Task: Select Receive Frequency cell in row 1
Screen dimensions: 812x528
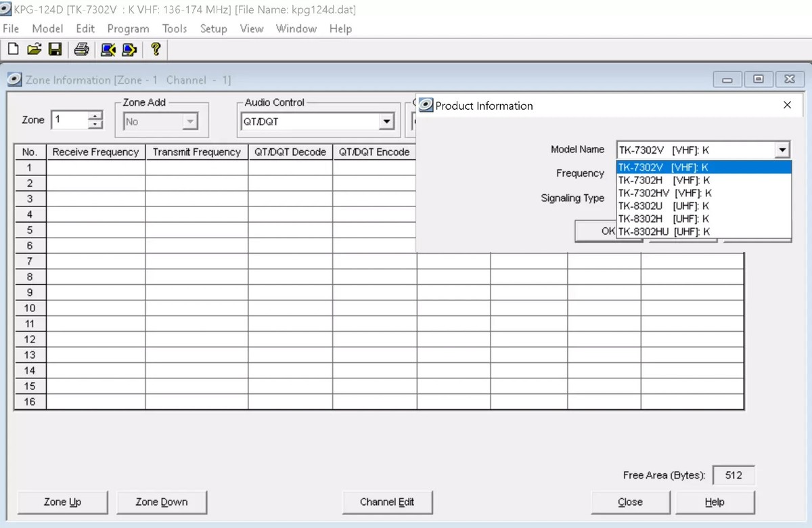Action: 95,168
